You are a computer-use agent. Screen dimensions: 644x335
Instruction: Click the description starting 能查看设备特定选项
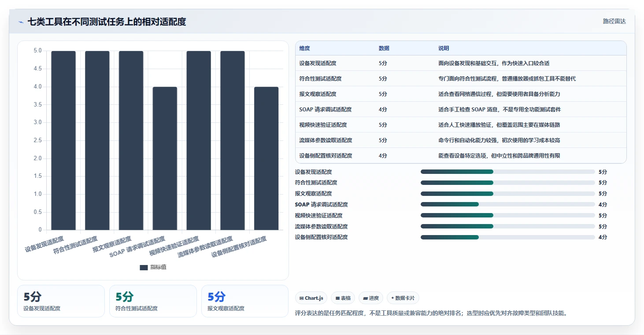pos(499,156)
